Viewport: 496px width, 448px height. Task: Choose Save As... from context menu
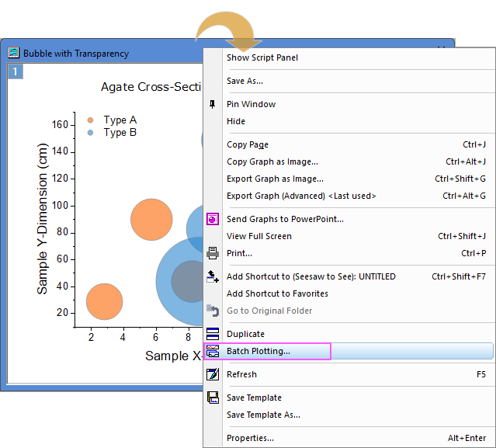tap(245, 81)
